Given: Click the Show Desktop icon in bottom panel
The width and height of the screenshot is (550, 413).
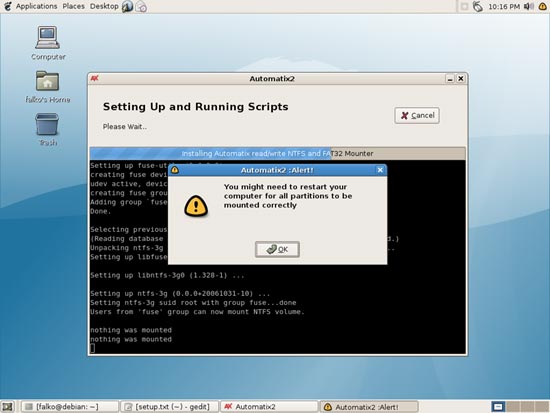Looking at the screenshot, I should click(7, 407).
